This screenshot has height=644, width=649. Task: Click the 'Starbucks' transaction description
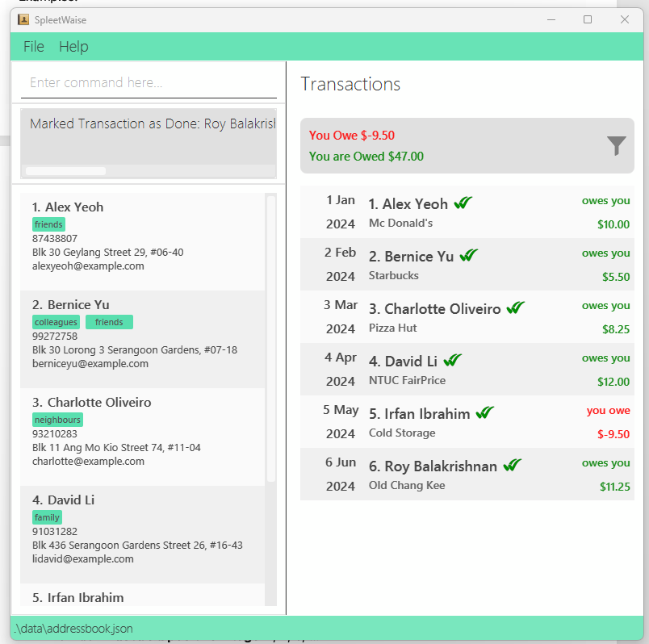[x=394, y=276]
